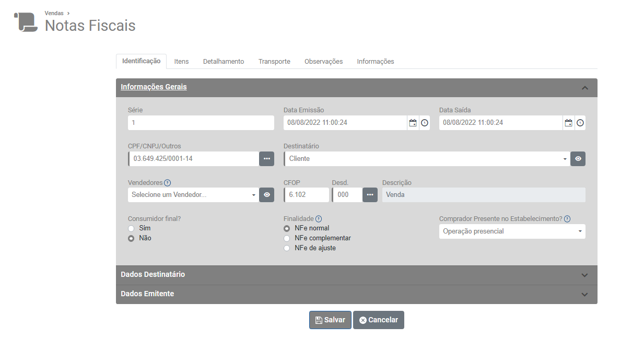The image size is (644, 338).
Task: View Vendedores details with eye icon
Action: (266, 195)
